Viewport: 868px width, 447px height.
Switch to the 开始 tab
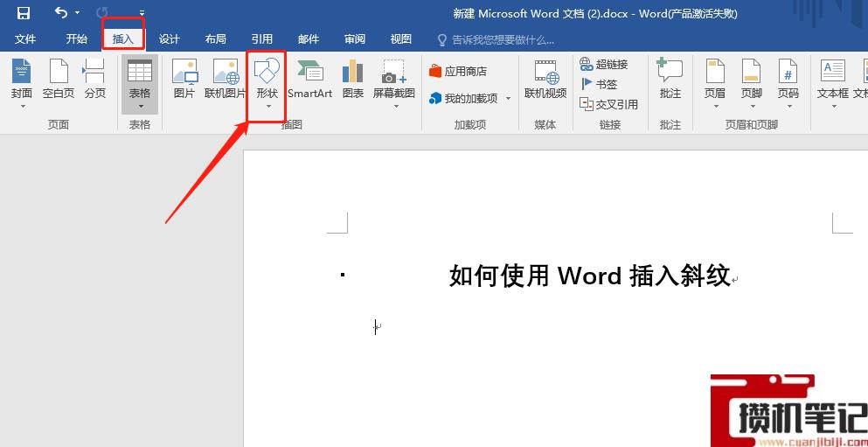[x=76, y=38]
